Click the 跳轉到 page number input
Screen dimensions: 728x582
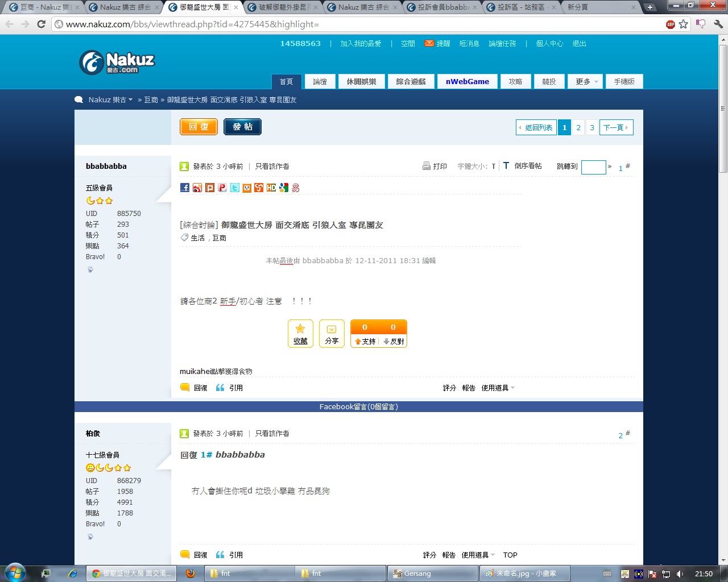593,167
